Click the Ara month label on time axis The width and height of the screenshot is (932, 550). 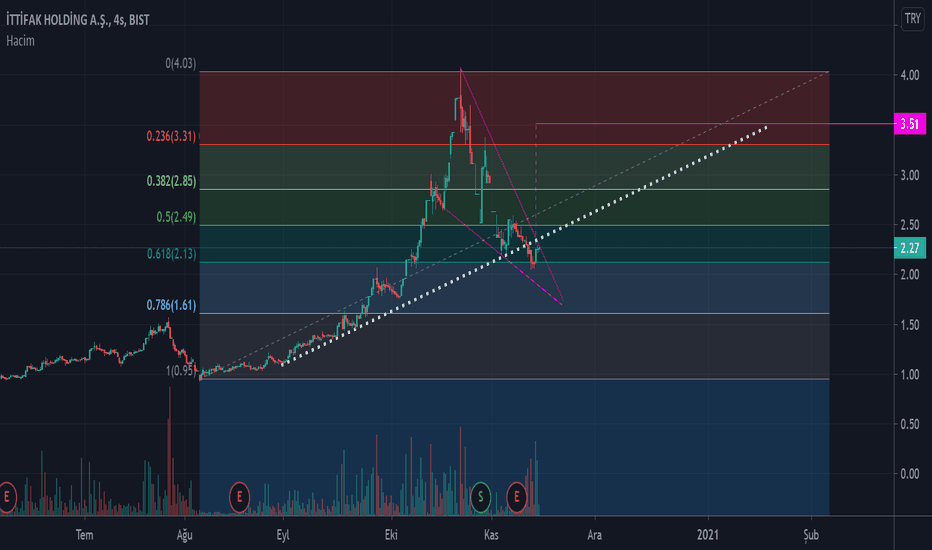pyautogui.click(x=594, y=535)
